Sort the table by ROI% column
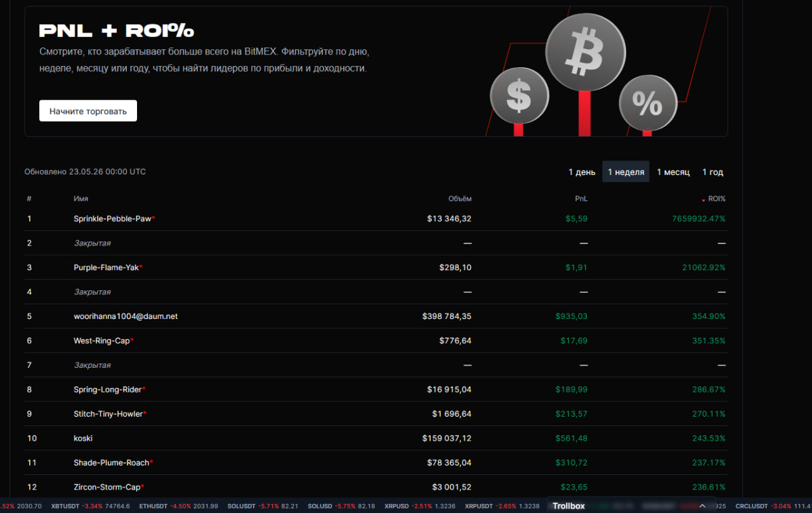The height and width of the screenshot is (513, 812). pyautogui.click(x=717, y=198)
